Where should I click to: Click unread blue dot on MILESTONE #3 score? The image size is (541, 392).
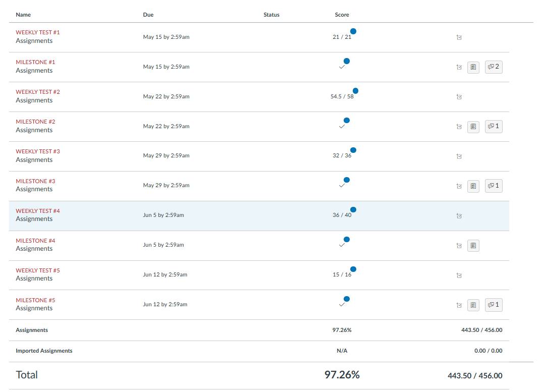347,180
